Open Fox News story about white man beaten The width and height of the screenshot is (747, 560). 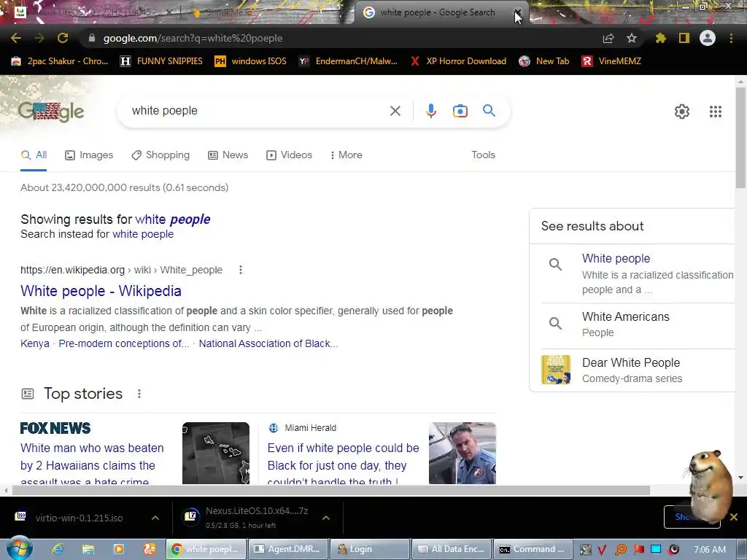pyautogui.click(x=92, y=465)
